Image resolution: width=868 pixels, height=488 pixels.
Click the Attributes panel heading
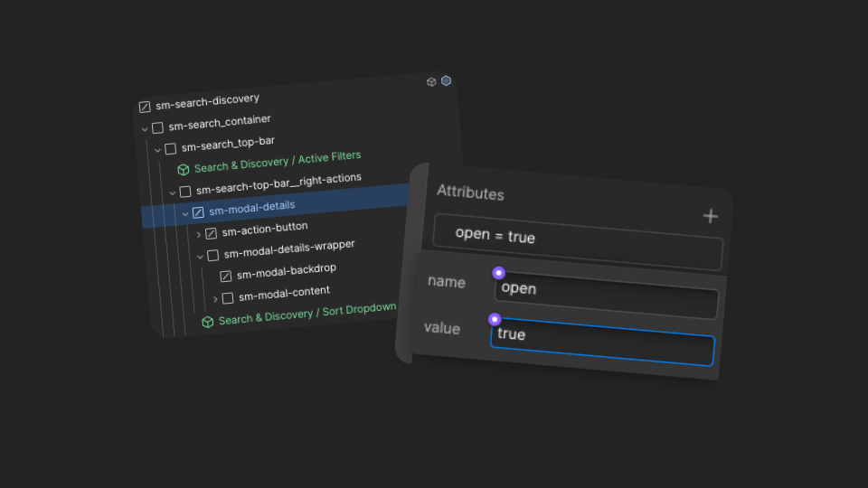(x=470, y=192)
